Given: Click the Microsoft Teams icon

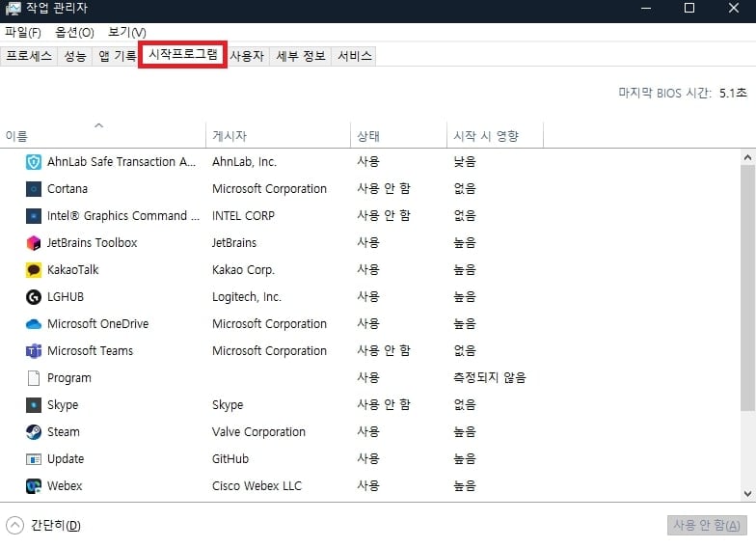Looking at the screenshot, I should (x=33, y=351).
